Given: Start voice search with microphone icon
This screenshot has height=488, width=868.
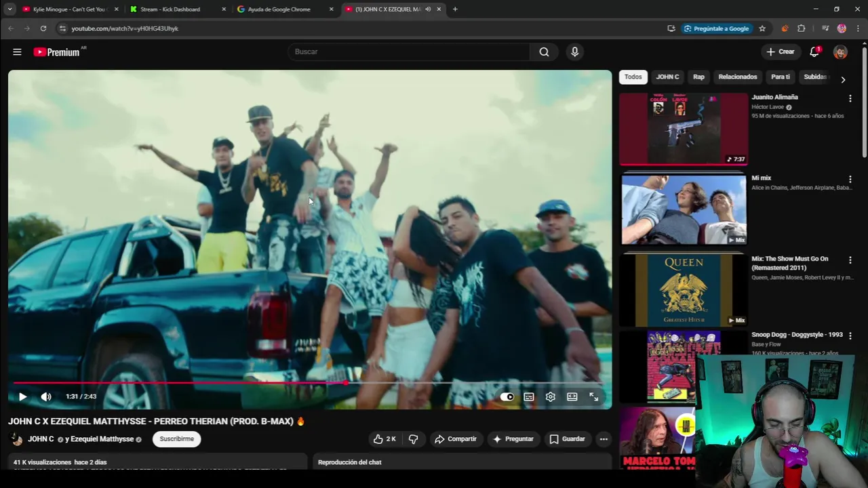Looking at the screenshot, I should click(x=574, y=52).
